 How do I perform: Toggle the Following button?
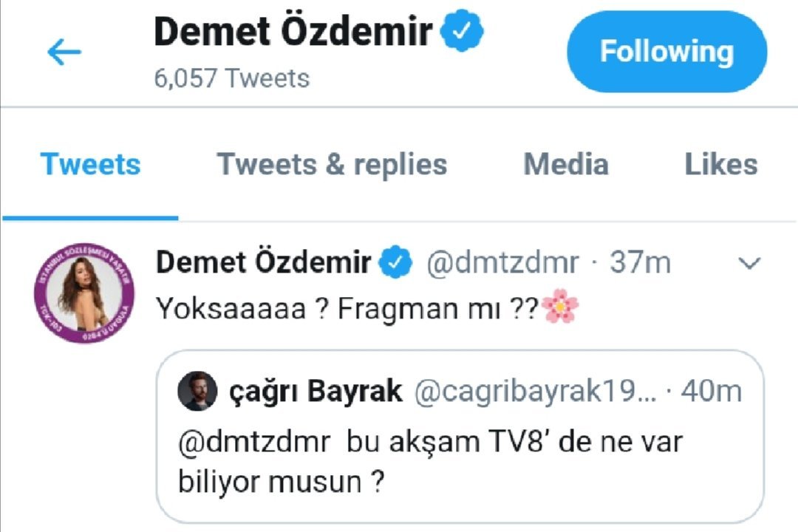(666, 52)
